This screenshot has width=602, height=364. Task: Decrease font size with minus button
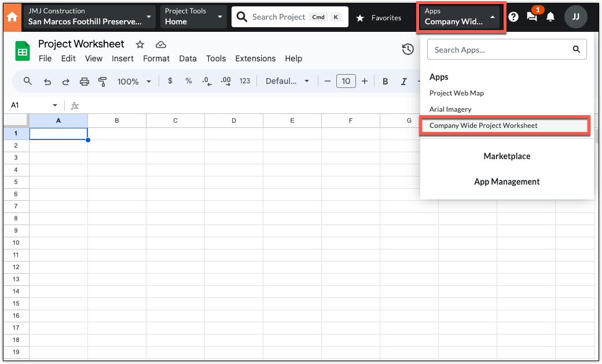click(328, 81)
